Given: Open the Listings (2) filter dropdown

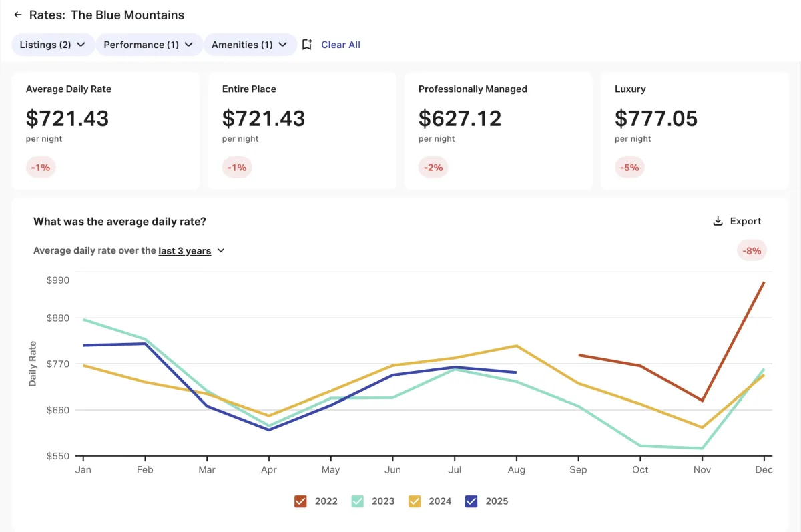Looking at the screenshot, I should coord(53,45).
